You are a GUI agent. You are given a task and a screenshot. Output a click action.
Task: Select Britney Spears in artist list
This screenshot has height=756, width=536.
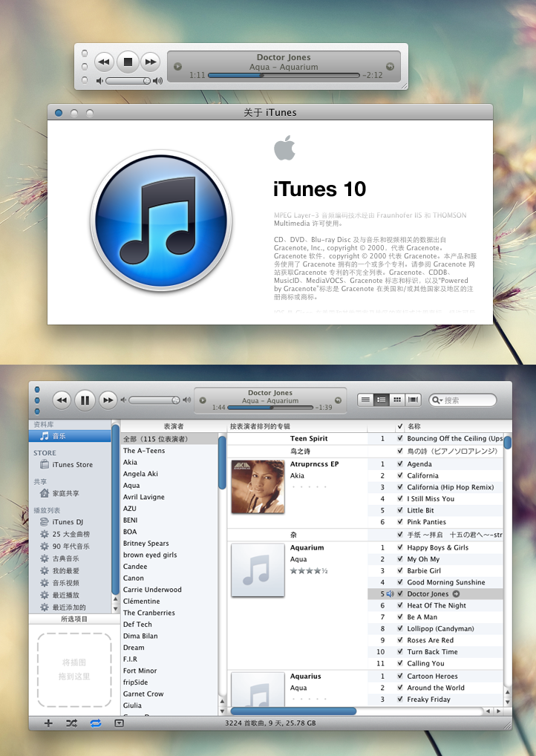tap(169, 544)
